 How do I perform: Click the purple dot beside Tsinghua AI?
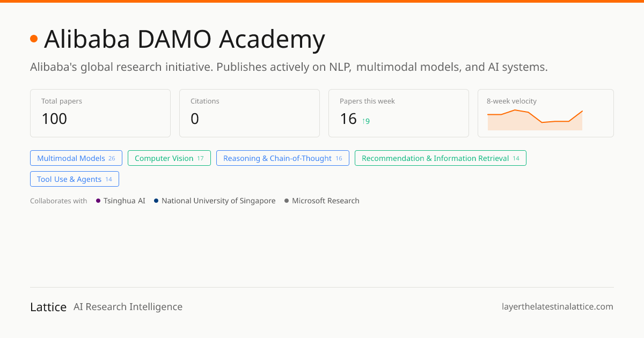pos(98,201)
